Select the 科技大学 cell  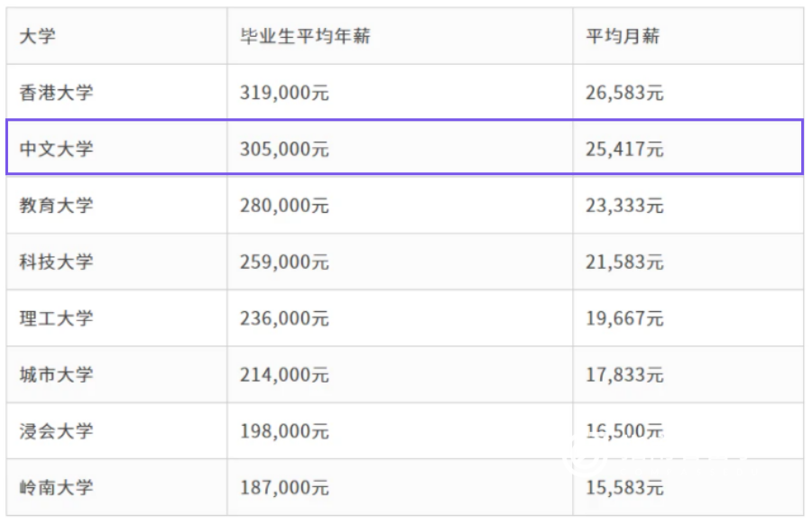coord(56,262)
